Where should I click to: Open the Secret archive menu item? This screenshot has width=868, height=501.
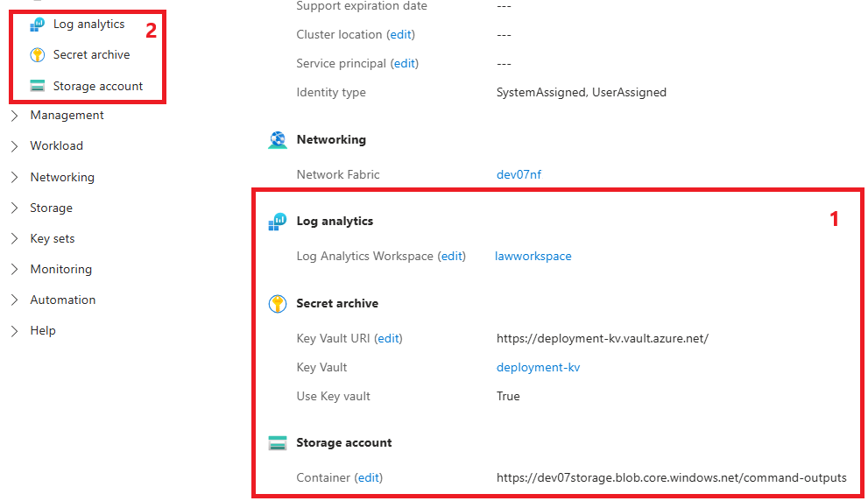click(91, 55)
